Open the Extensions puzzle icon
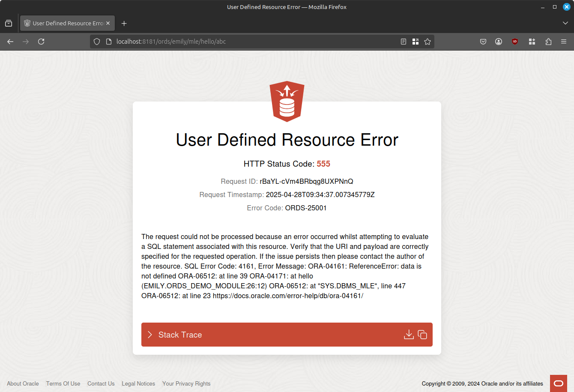Image resolution: width=574 pixels, height=392 pixels. [x=548, y=42]
